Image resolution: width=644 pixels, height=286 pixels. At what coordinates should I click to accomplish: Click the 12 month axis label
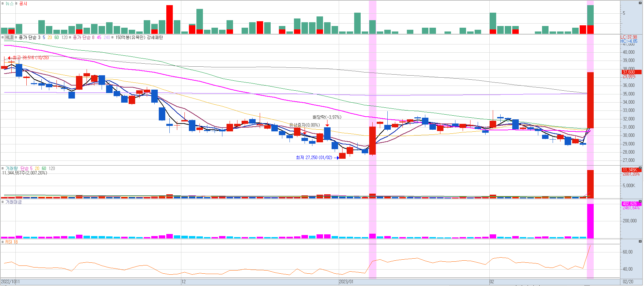pos(183,282)
